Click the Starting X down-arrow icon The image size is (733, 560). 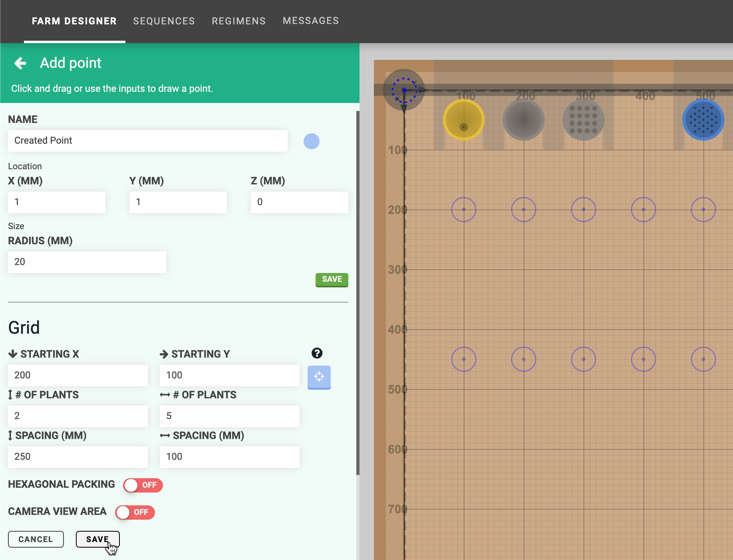pos(12,353)
